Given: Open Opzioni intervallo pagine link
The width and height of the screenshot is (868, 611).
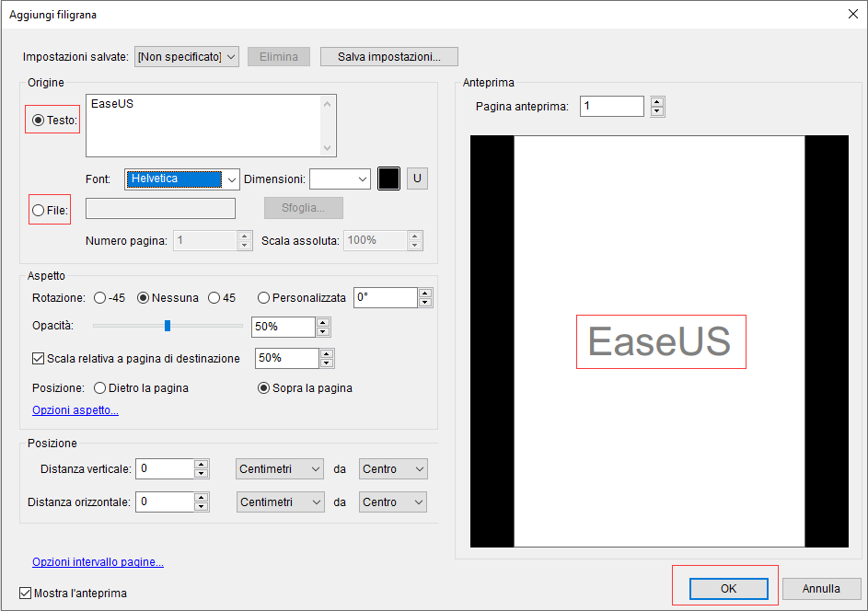Looking at the screenshot, I should pyautogui.click(x=98, y=562).
